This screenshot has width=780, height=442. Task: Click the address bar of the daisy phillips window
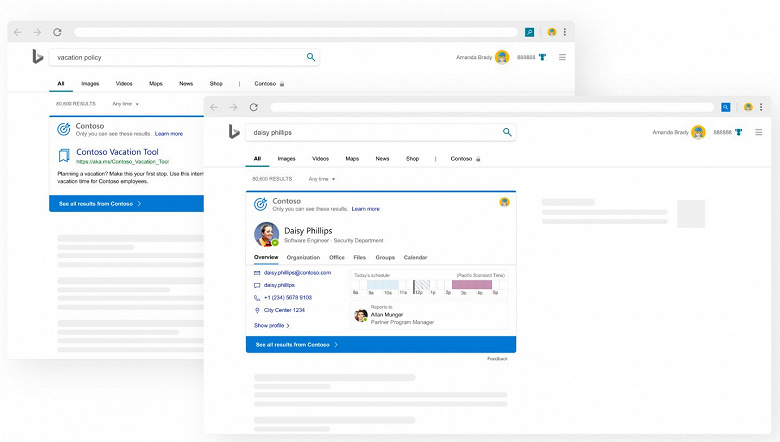tap(492, 107)
